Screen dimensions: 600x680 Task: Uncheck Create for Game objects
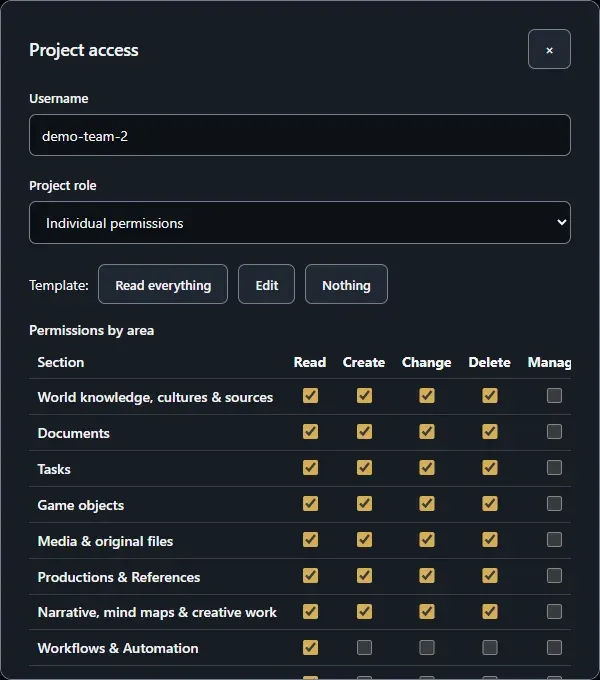364,503
